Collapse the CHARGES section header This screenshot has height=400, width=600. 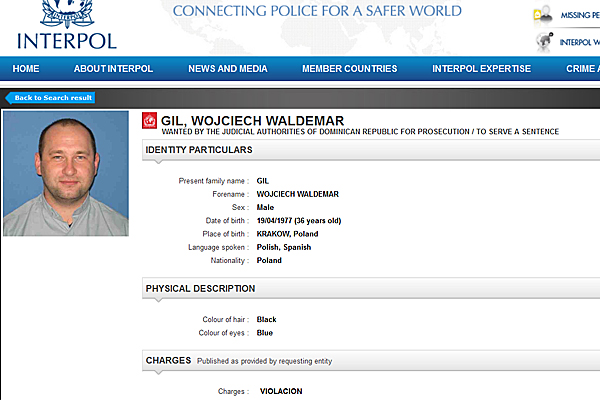(371, 361)
